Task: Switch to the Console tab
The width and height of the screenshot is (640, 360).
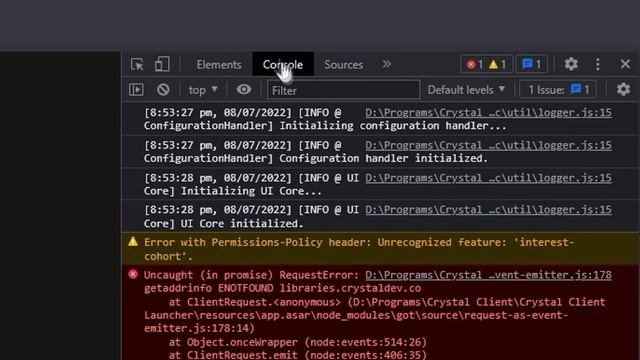Action: (x=283, y=64)
